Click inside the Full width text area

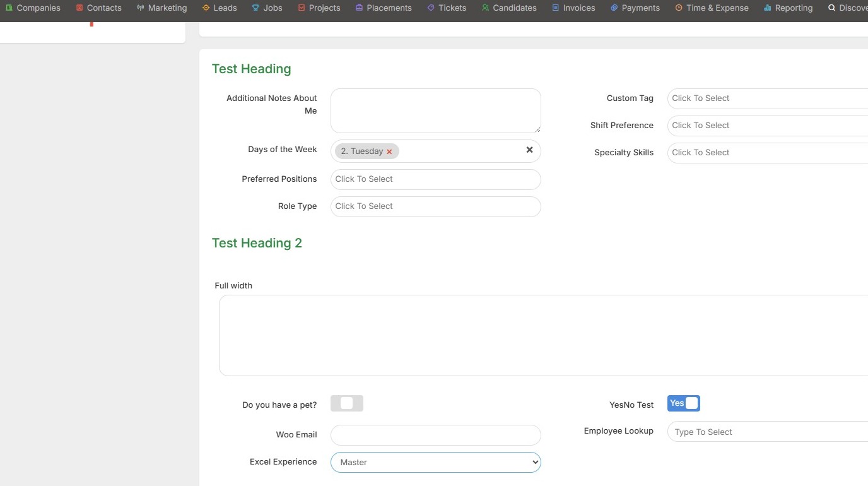coord(543,335)
